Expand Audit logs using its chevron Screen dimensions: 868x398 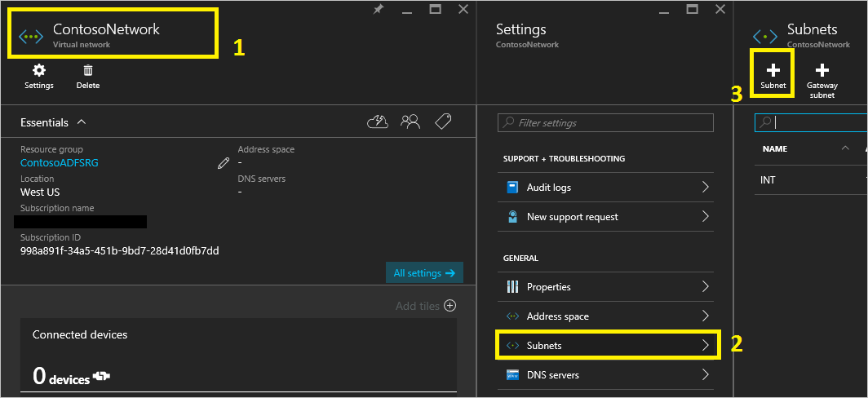tap(705, 188)
